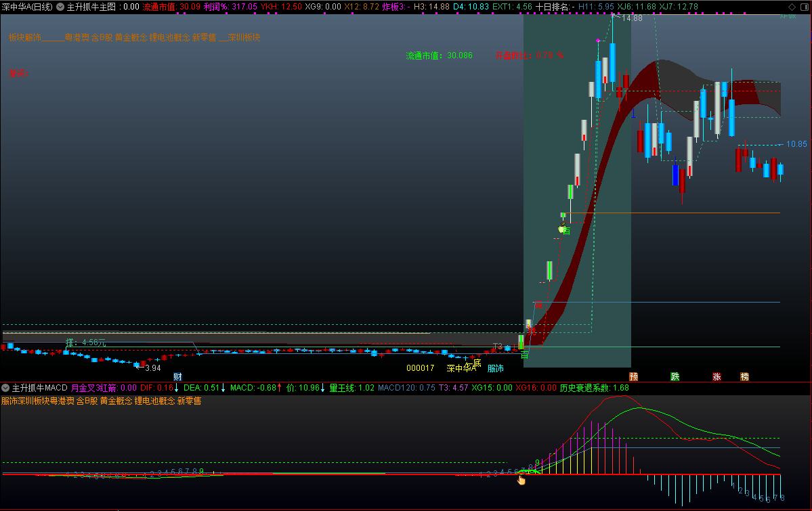Click the H11: 5.95 readout
Screen dimensions: 812x511
click(596, 7)
